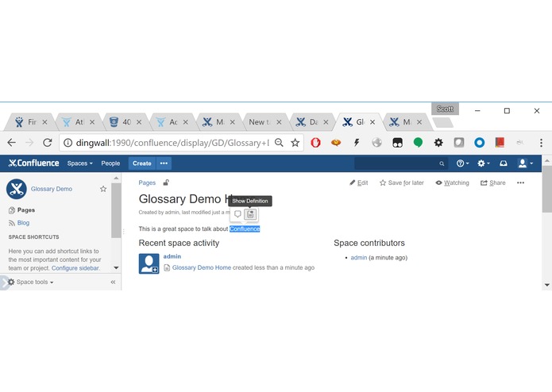The height and width of the screenshot is (392, 552).
Task: Click the orange extension icon
Action: pyautogui.click(x=336, y=142)
